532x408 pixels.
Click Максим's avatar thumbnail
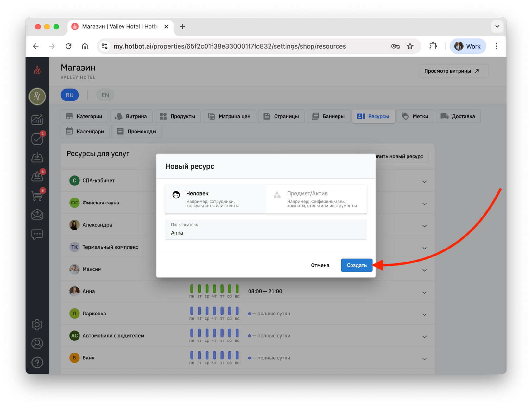pos(74,269)
